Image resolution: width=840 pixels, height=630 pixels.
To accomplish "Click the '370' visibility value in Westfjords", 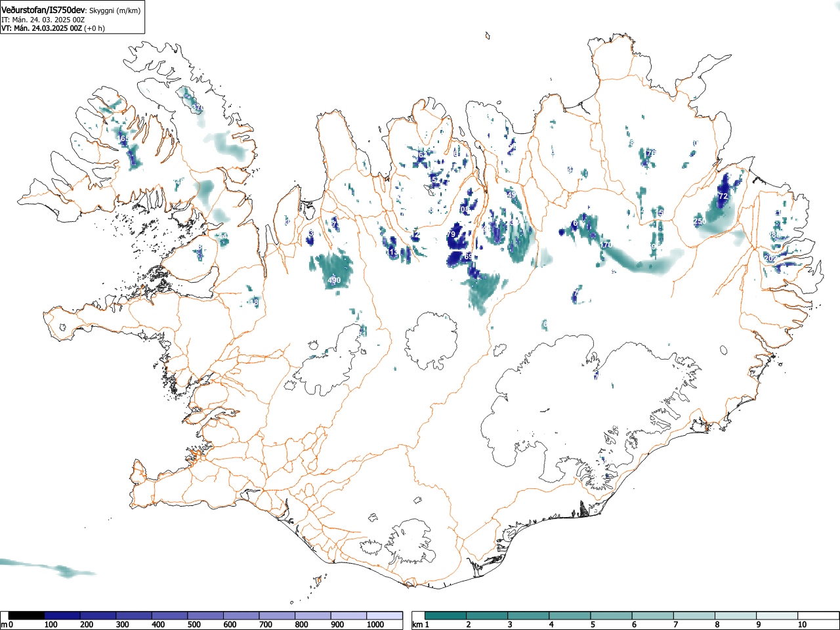I will coord(198,108).
